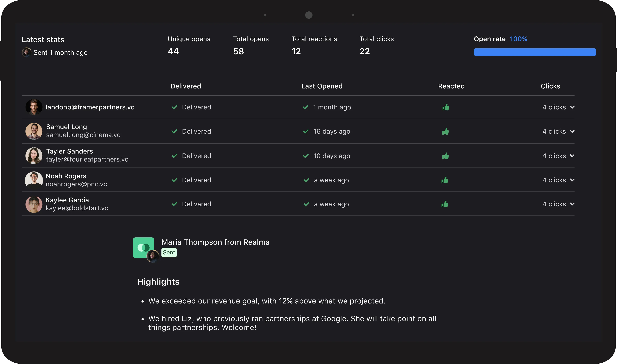The height and width of the screenshot is (364, 617).
Task: Click thumbs-up reaction in landonb row
Action: [x=446, y=107]
